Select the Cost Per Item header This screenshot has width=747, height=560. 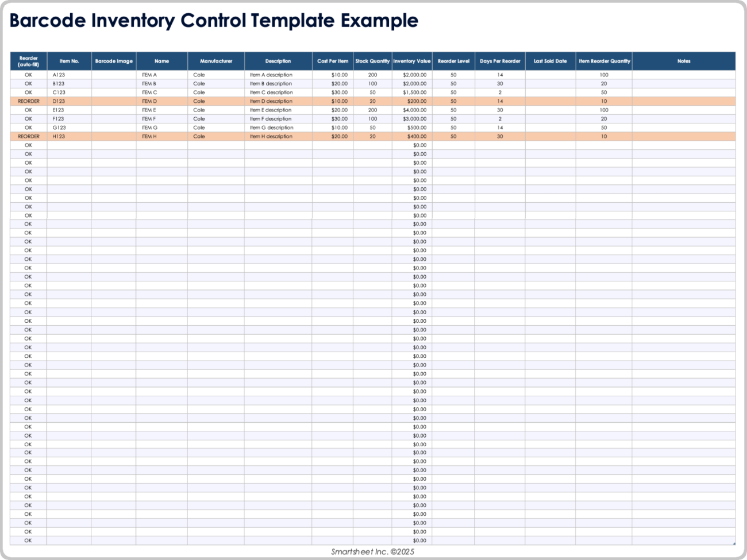coord(332,61)
